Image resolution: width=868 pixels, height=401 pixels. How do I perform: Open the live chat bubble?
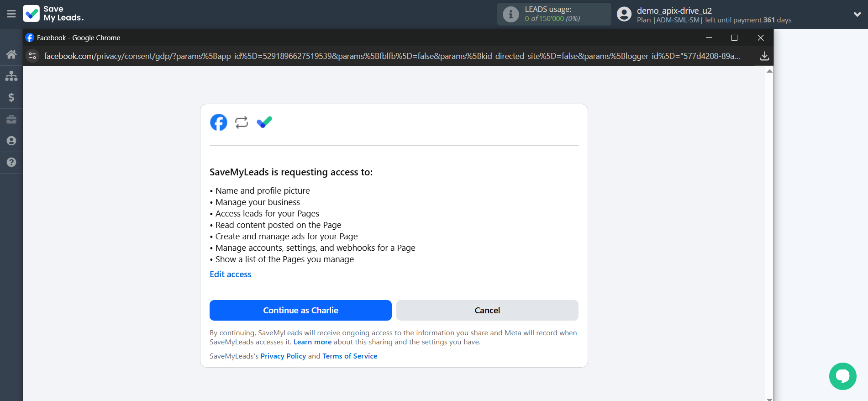[x=842, y=376]
